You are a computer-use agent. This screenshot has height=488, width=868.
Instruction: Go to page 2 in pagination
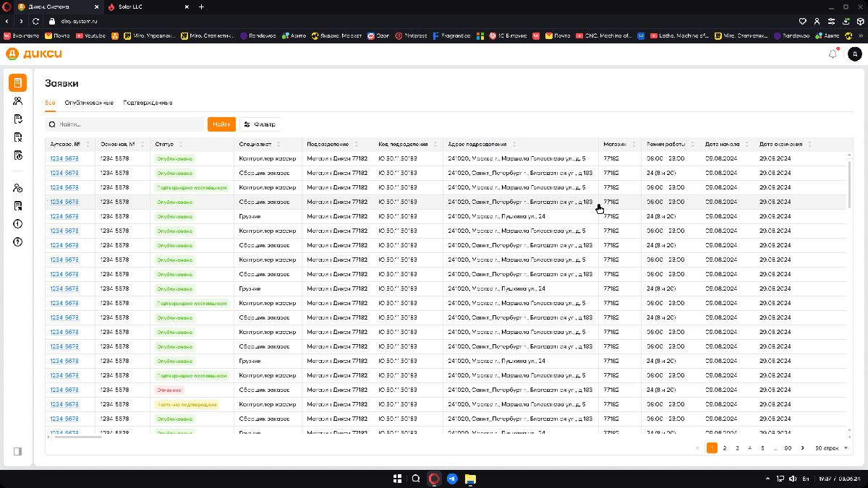tap(725, 448)
